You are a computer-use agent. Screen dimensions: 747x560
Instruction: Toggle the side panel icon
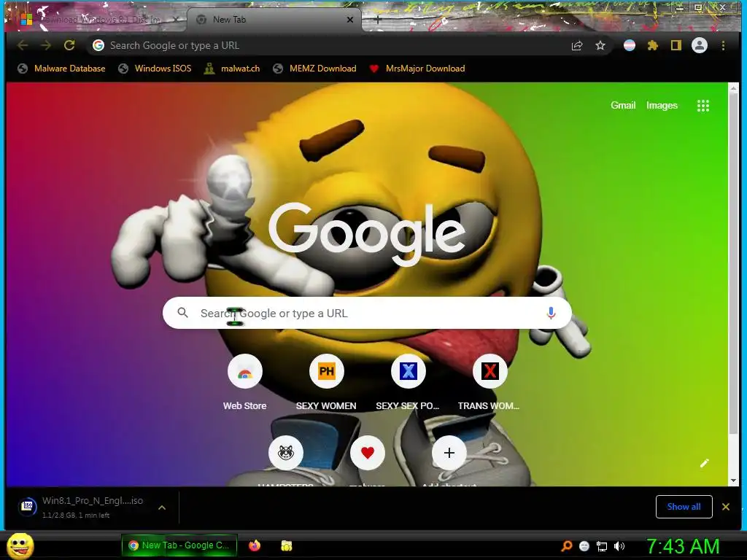tap(676, 45)
